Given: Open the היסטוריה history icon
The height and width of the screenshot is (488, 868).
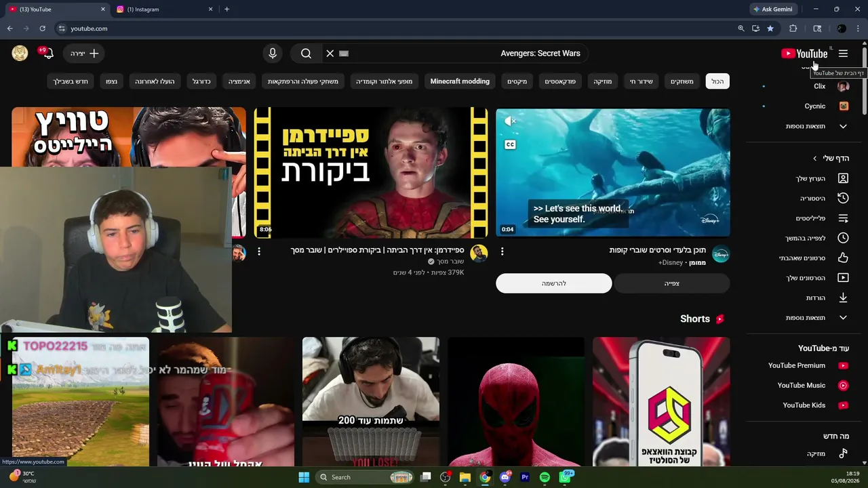Looking at the screenshot, I should tap(843, 198).
